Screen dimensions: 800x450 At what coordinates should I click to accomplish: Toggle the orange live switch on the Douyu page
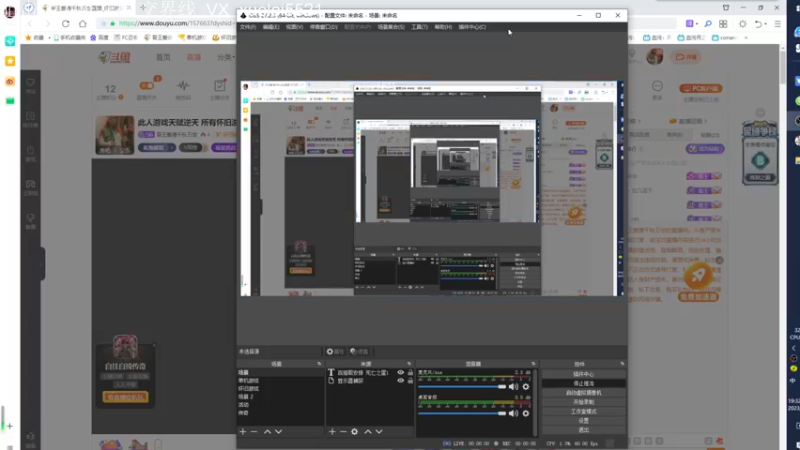(147, 85)
